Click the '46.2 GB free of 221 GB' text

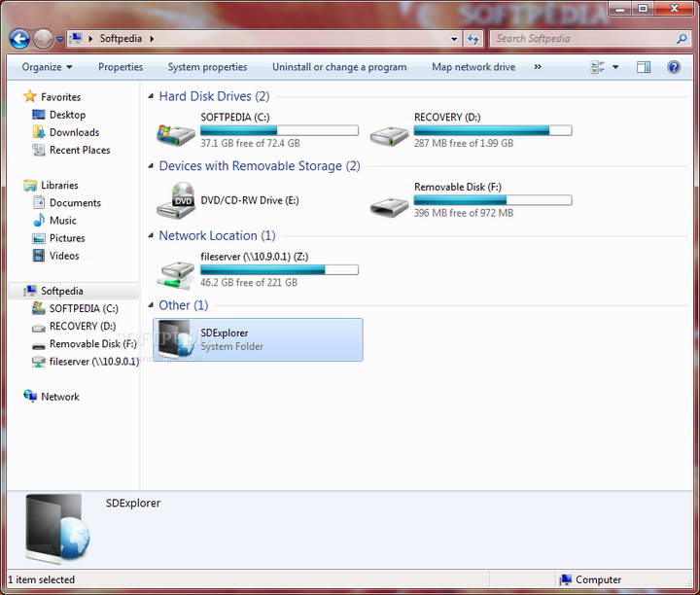249,283
